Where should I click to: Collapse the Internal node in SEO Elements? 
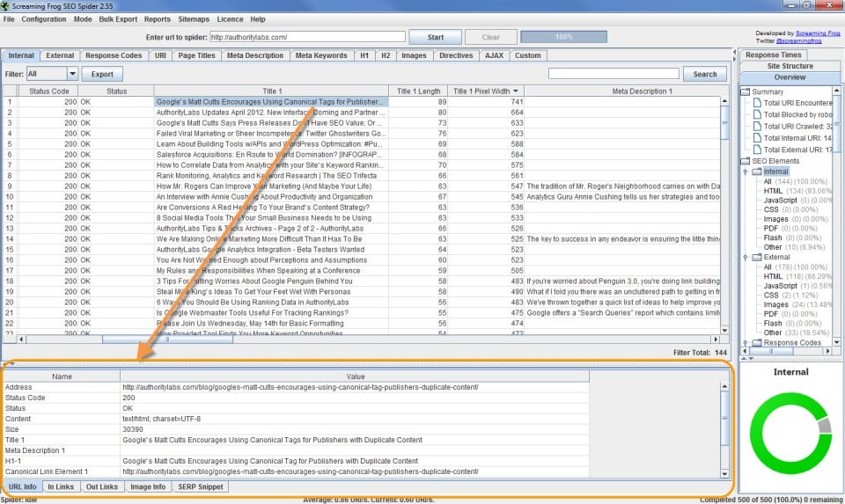pos(746,172)
